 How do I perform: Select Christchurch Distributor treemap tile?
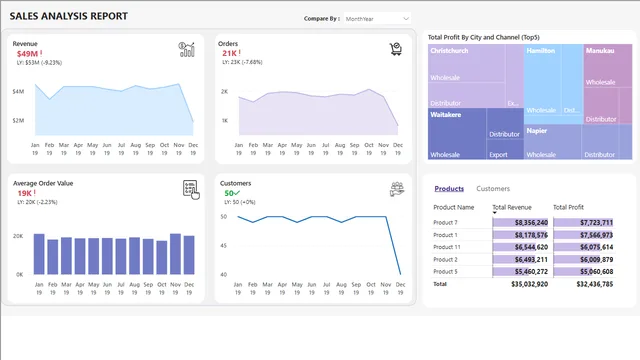[x=467, y=95]
